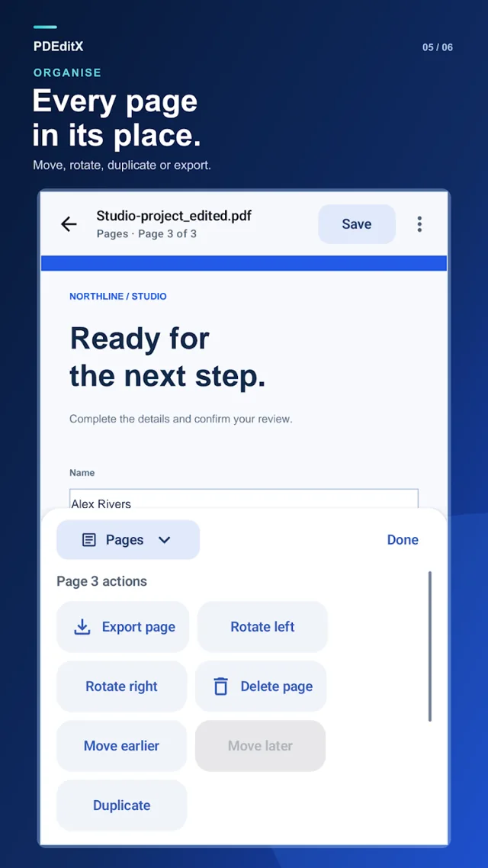
Task: Click the Studio-project_edited.pdf file title
Action: pos(174,215)
